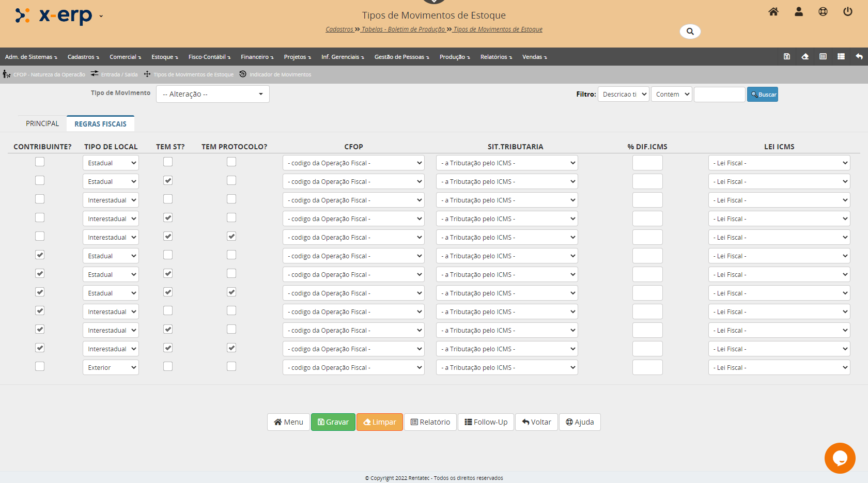Open the Lei ICMS dropdown in last row
Screen dimensions: 868x483
point(779,368)
